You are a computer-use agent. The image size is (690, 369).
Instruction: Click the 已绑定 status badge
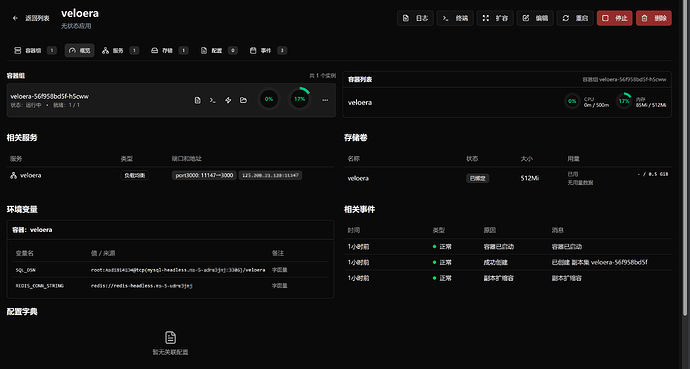pos(477,179)
